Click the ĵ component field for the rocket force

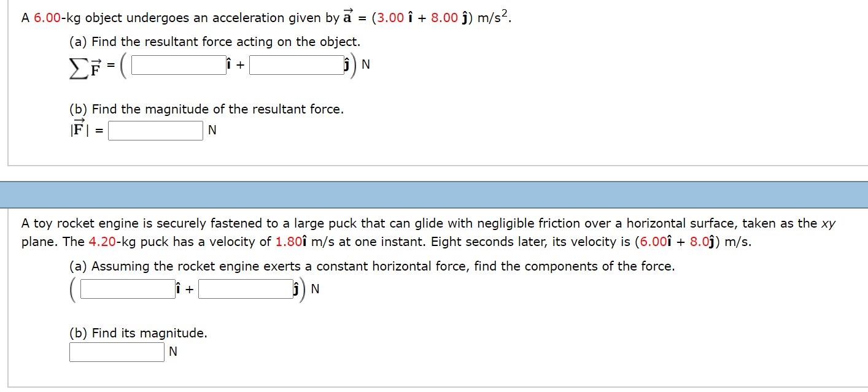tap(244, 288)
